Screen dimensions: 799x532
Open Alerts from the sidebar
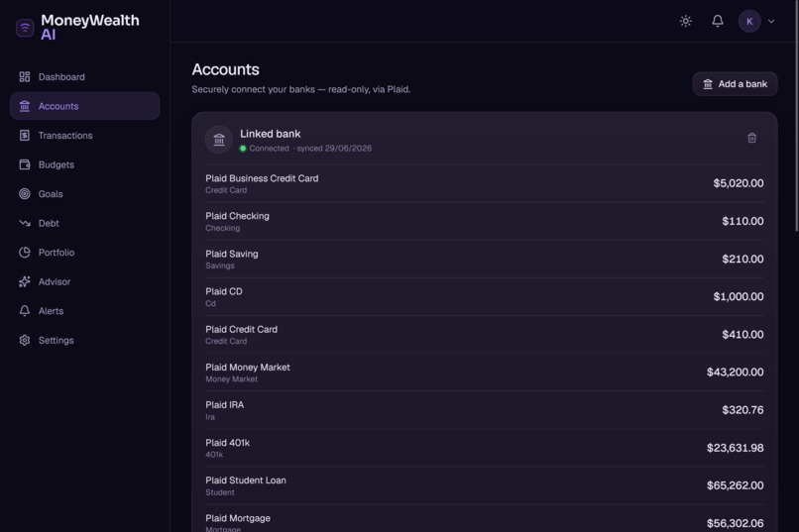(84, 311)
